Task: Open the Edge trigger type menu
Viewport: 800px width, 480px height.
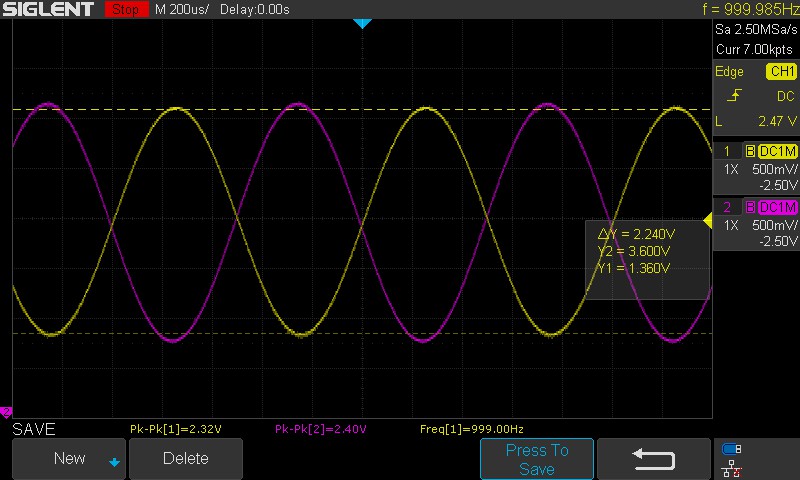Action: click(x=729, y=71)
